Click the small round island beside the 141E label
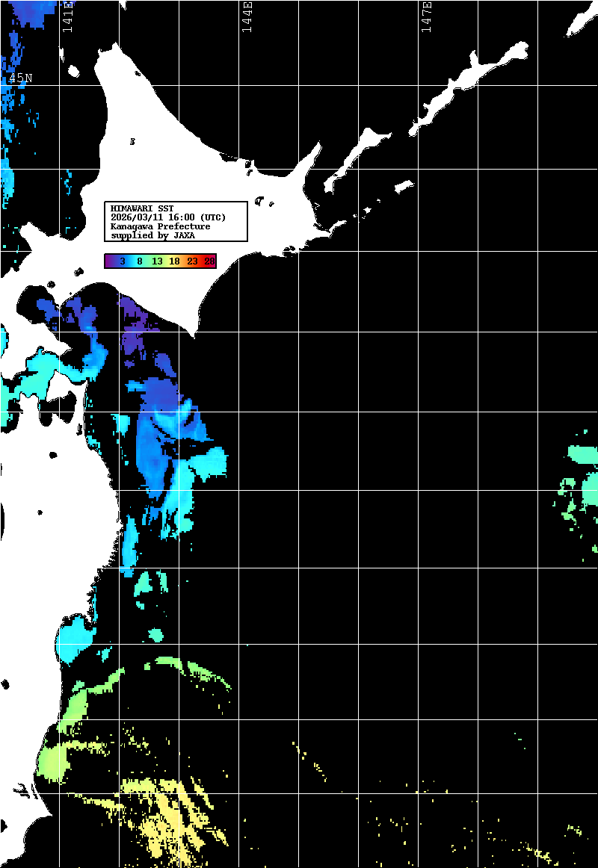 click(73, 72)
